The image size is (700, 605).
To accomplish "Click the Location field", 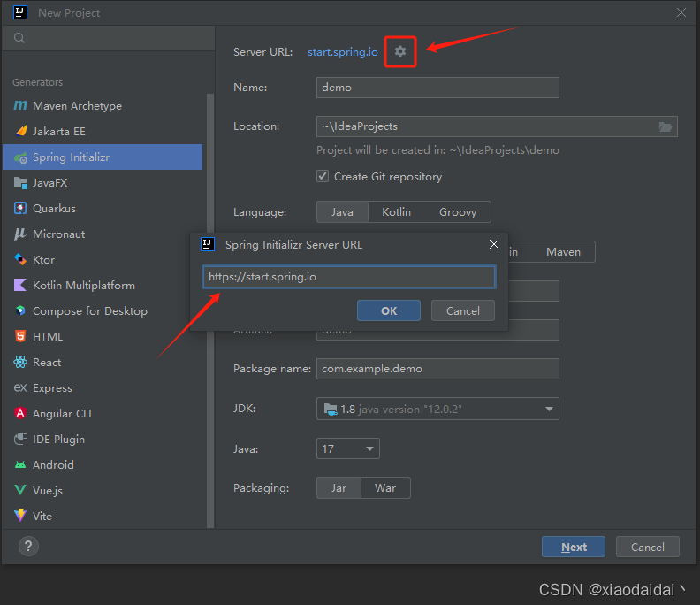I will pos(497,126).
